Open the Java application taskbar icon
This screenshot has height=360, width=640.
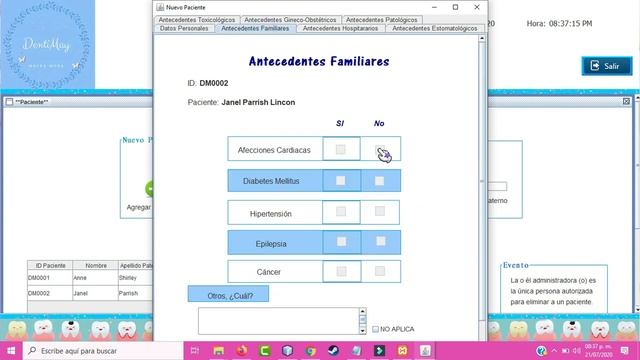(x=425, y=351)
